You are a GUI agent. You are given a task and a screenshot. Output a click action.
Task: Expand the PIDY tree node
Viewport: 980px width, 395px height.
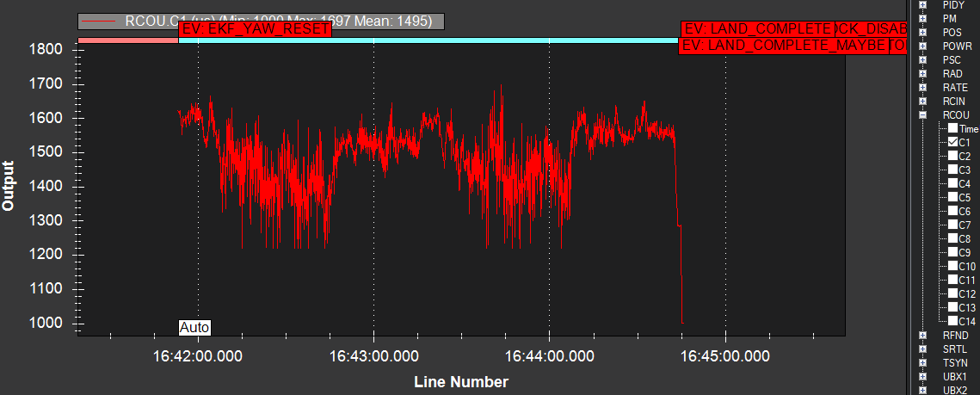pyautogui.click(x=922, y=4)
